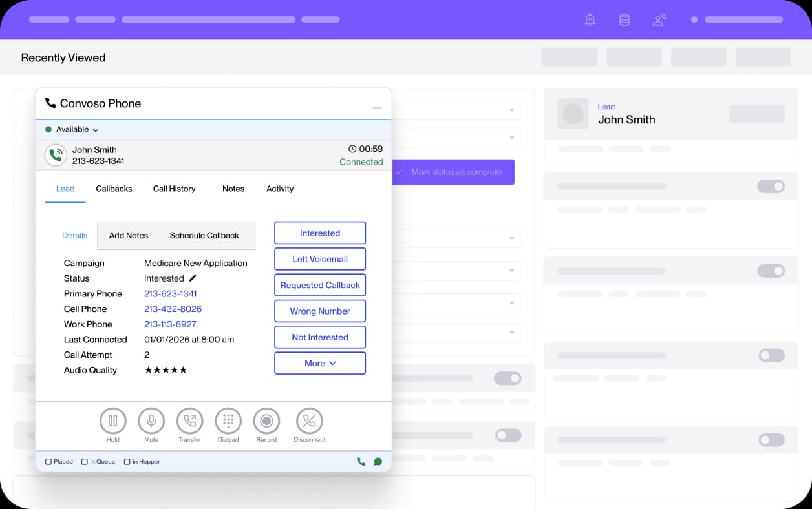The height and width of the screenshot is (509, 812).
Task: Select the Schedule Callback sub-tab
Action: pos(204,236)
